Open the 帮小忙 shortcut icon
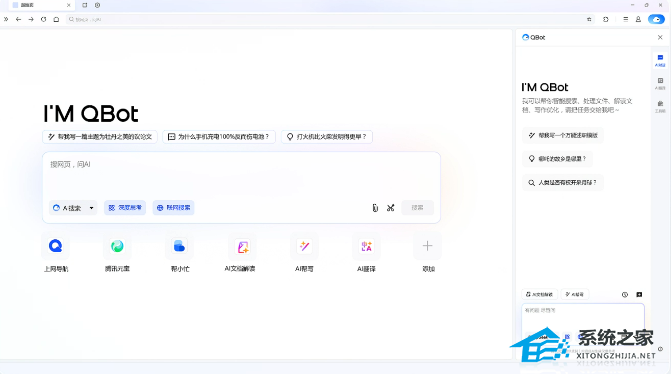671x374 pixels. coord(179,246)
